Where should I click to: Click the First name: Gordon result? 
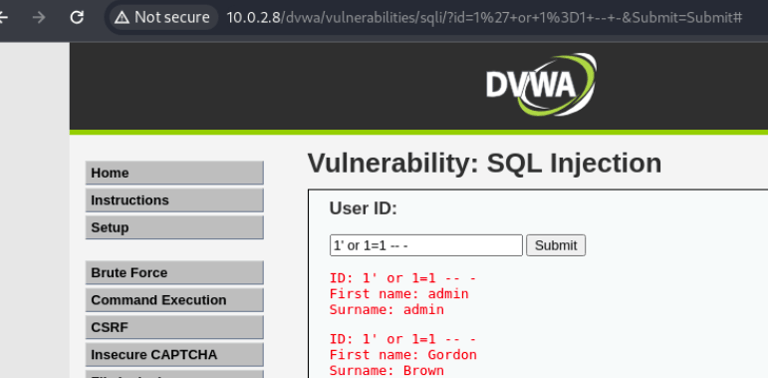tap(403, 354)
